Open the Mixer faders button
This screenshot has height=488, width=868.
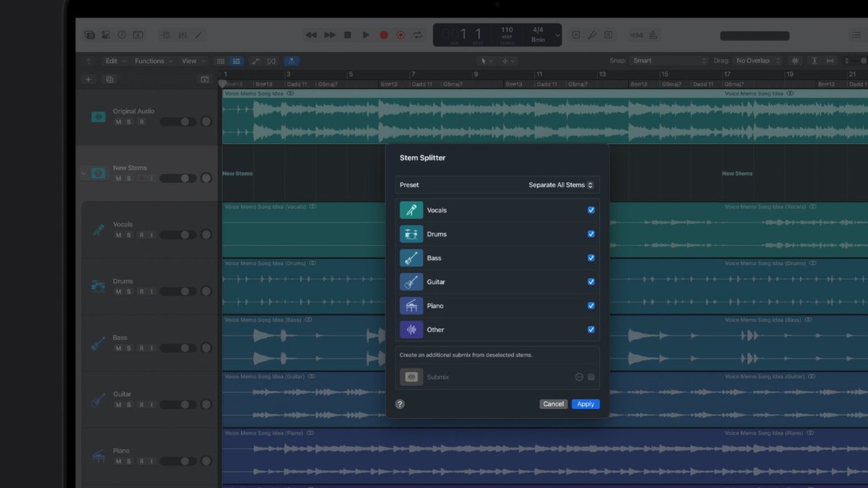183,35
